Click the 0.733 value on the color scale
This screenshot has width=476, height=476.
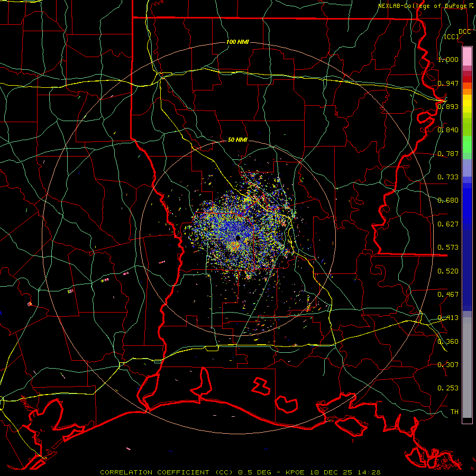tap(448, 177)
